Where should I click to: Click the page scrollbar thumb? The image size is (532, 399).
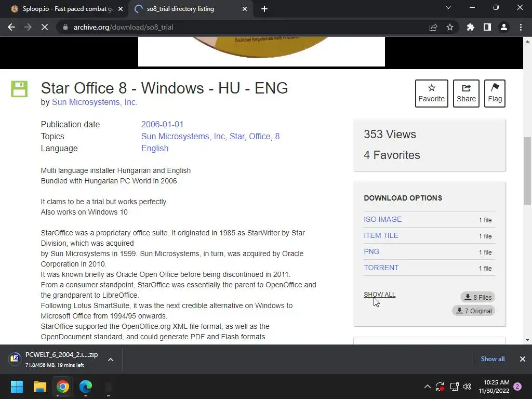pyautogui.click(x=527, y=171)
